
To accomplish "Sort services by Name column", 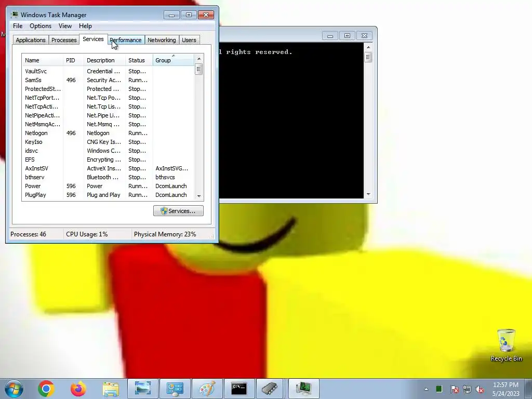I will pos(43,60).
